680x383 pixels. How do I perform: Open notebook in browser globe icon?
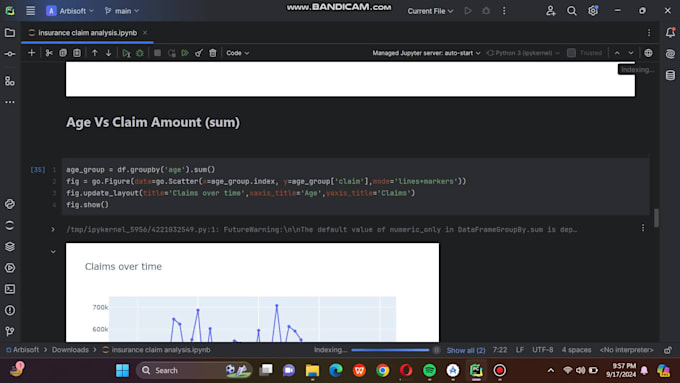tap(648, 53)
